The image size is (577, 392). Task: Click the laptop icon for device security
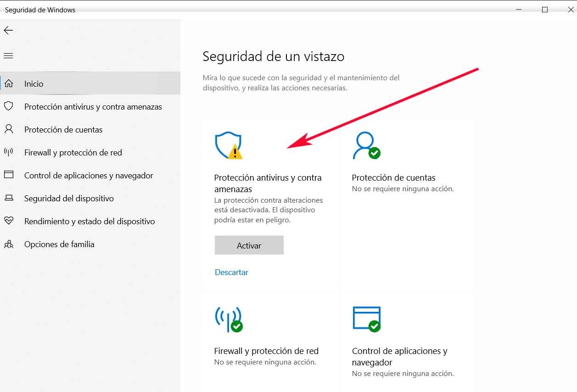pos(8,198)
